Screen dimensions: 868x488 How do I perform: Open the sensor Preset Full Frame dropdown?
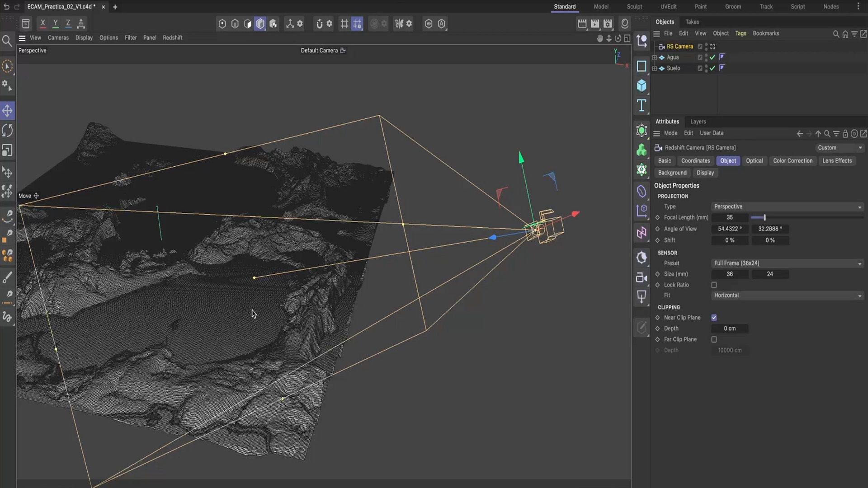coord(787,263)
